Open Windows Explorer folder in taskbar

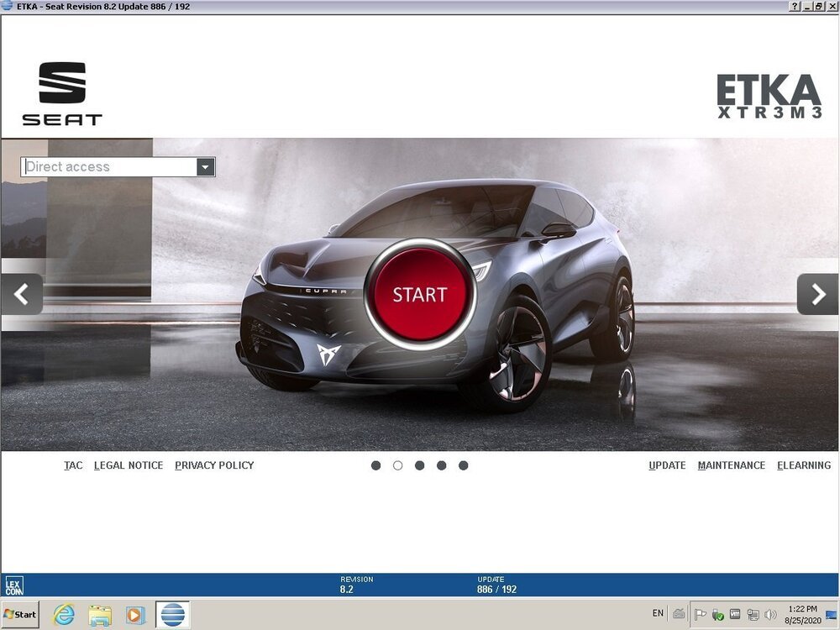point(100,615)
